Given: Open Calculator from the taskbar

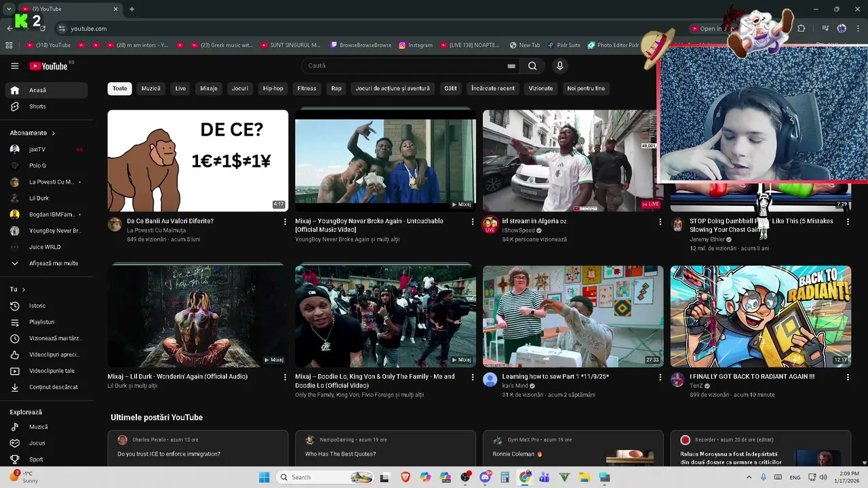Looking at the screenshot, I should 505,477.
